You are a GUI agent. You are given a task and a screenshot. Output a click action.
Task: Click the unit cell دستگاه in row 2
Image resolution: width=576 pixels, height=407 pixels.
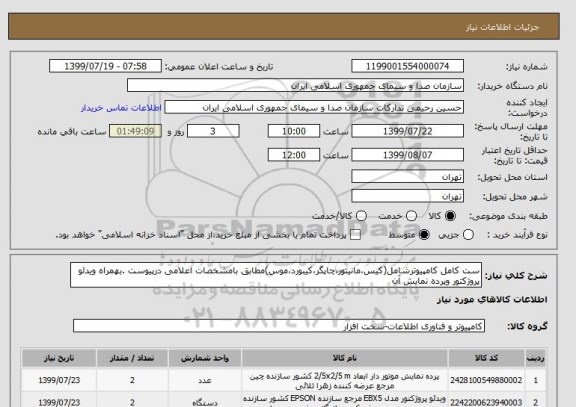coord(205,403)
